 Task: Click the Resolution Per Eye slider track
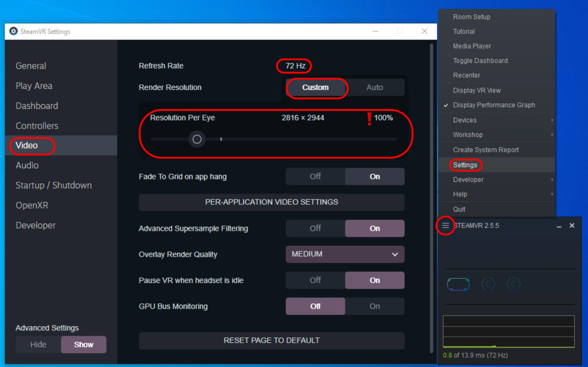[x=273, y=139]
